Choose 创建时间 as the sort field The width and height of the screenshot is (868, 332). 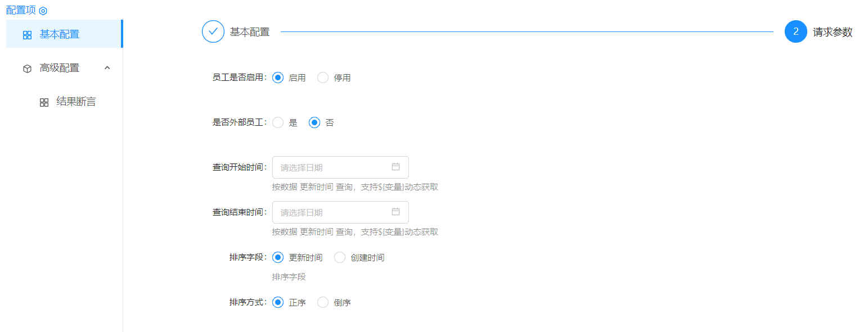[340, 257]
